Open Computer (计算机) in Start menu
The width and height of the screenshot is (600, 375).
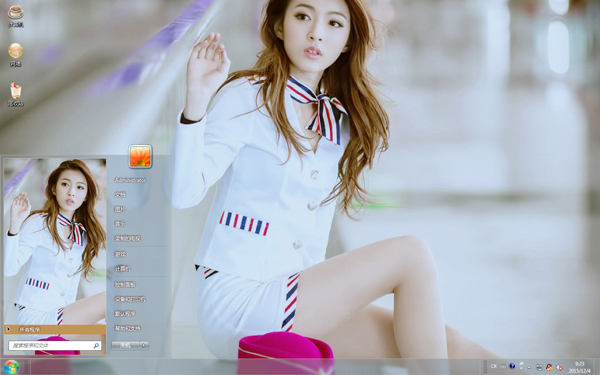122,269
